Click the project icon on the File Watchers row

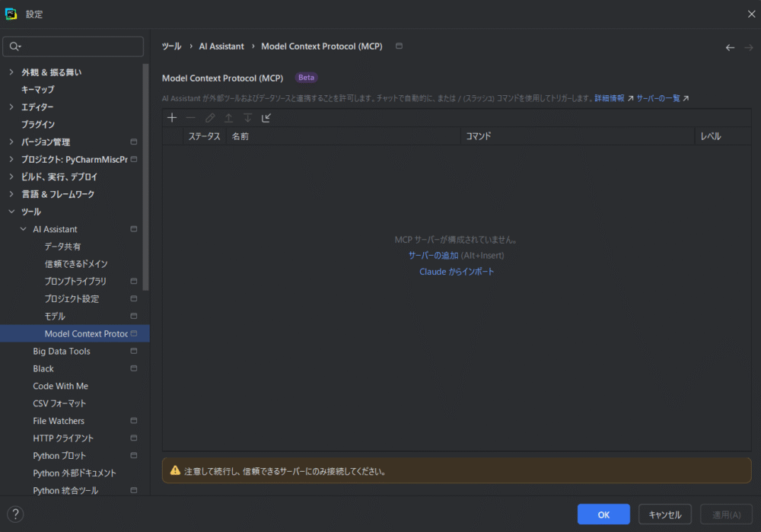[x=134, y=421]
